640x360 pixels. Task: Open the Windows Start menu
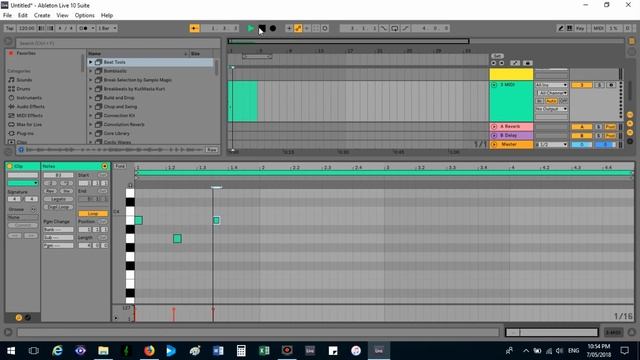coord(11,351)
